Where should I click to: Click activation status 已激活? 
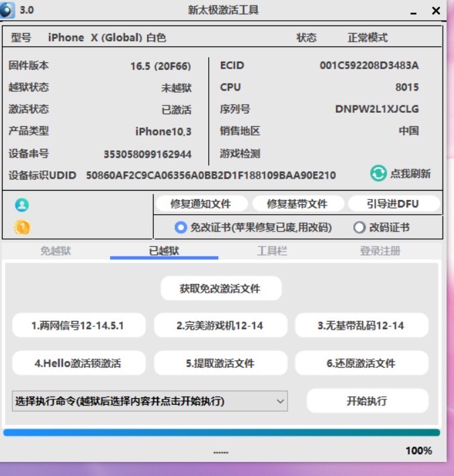pyautogui.click(x=177, y=109)
